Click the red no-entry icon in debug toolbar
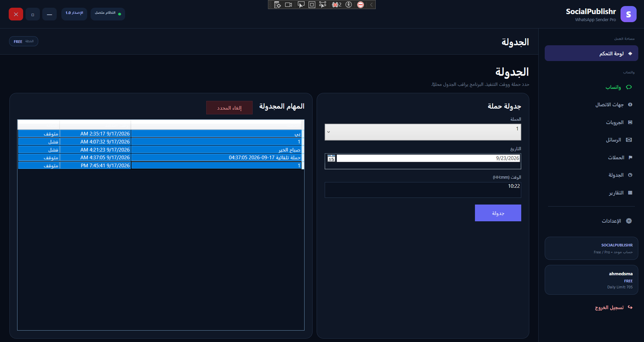This screenshot has height=342, width=644. point(361,5)
